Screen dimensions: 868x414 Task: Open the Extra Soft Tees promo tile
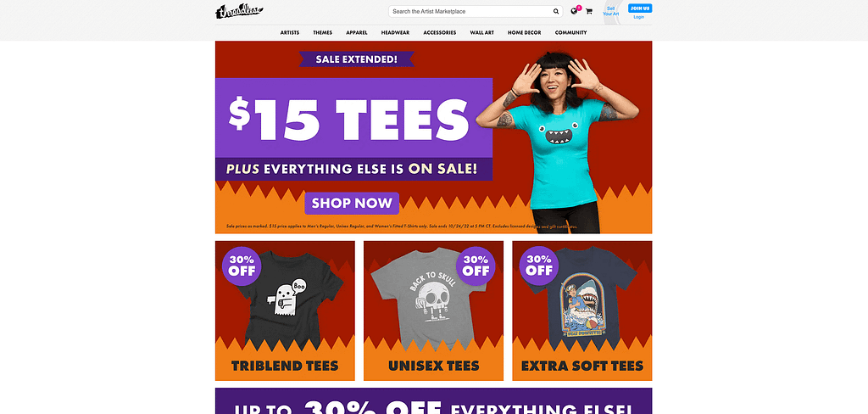(x=582, y=310)
